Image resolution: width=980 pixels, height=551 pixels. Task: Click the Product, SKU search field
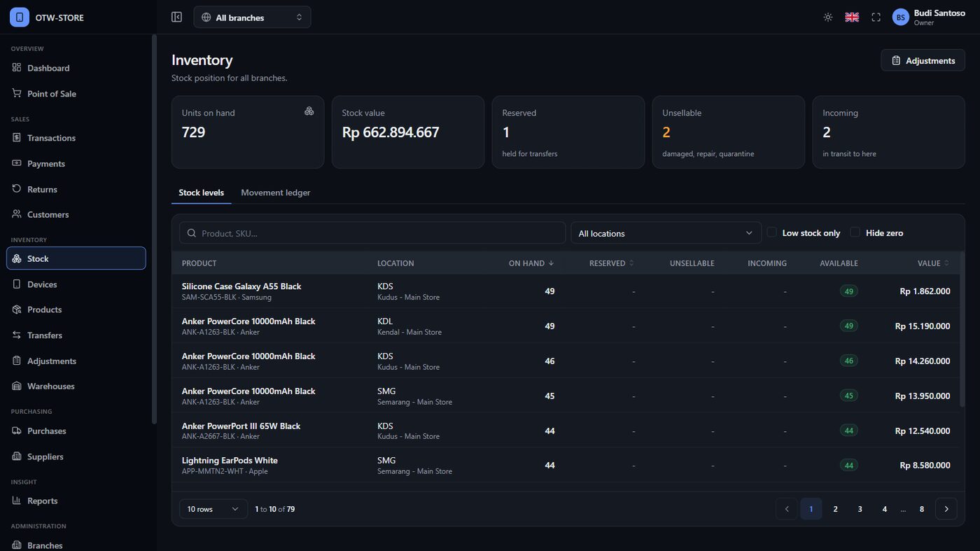click(x=372, y=233)
